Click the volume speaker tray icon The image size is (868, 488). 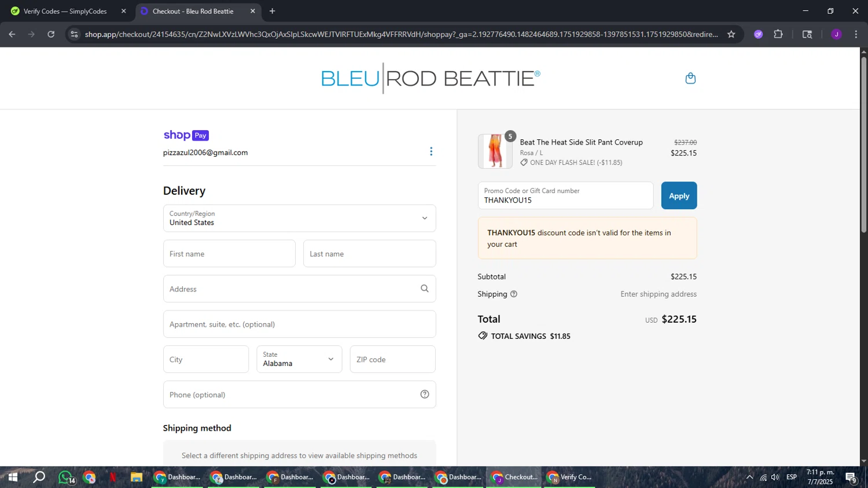tap(775, 478)
